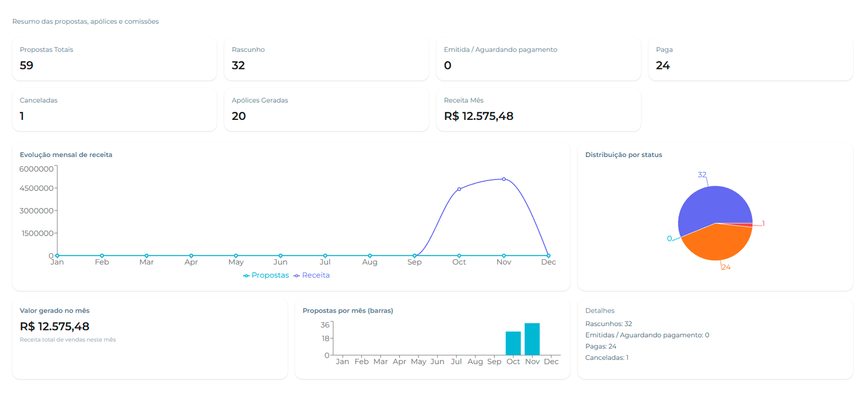This screenshot has height=394, width=868.
Task: Select 'Canceladas: 1' in the Detalhes panel
Action: pyautogui.click(x=607, y=357)
